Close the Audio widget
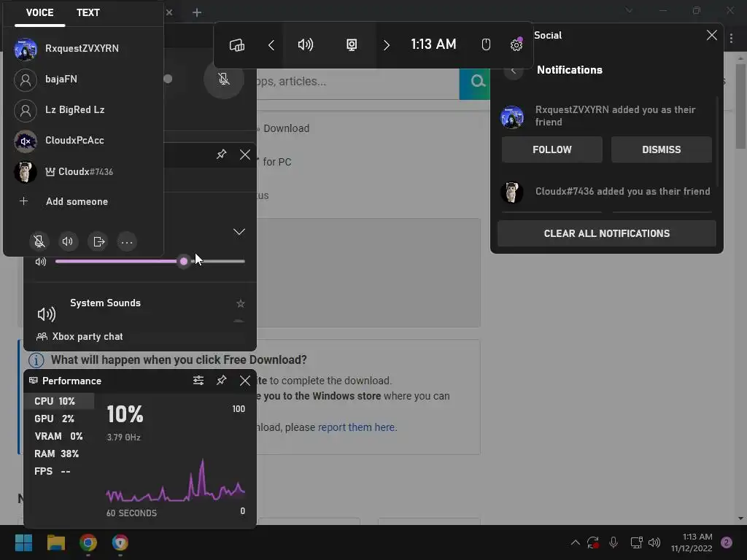The height and width of the screenshot is (560, 747). click(x=245, y=155)
